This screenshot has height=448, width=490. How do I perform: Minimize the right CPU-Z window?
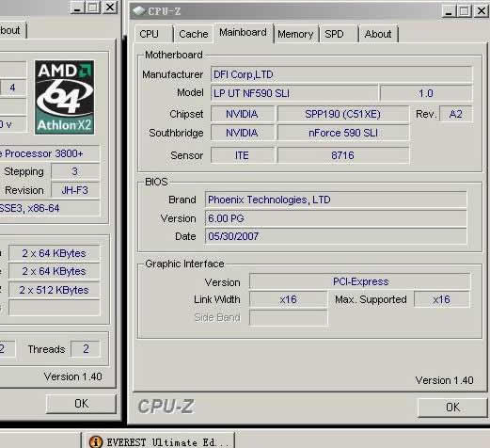point(449,10)
